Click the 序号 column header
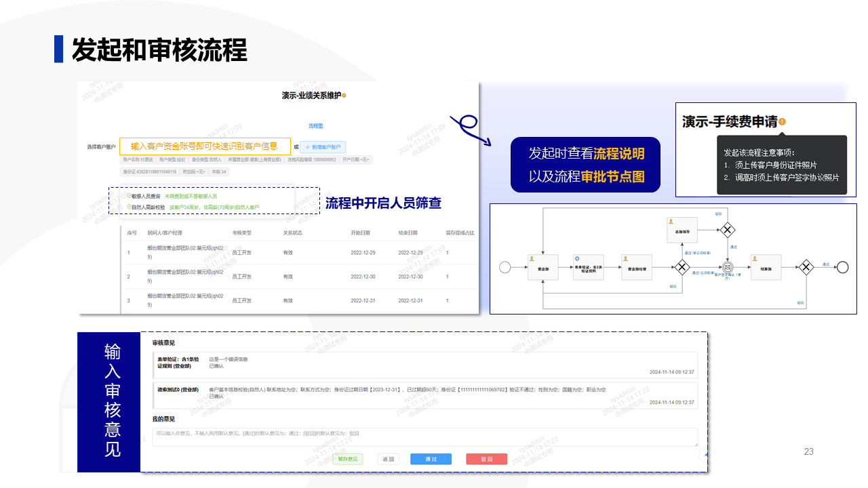 [132, 232]
